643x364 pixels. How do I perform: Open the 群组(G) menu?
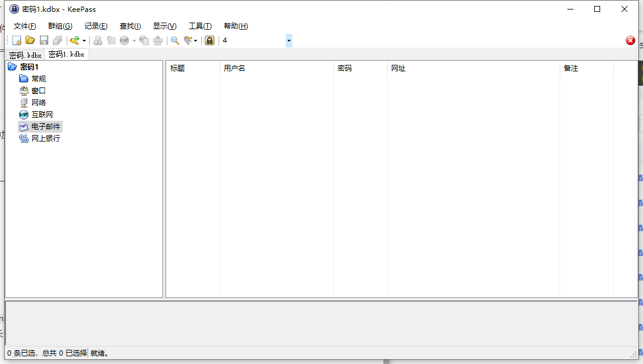[60, 26]
